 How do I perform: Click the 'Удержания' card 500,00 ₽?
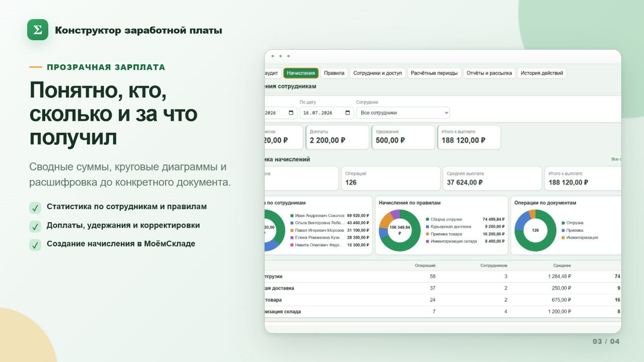[403, 137]
